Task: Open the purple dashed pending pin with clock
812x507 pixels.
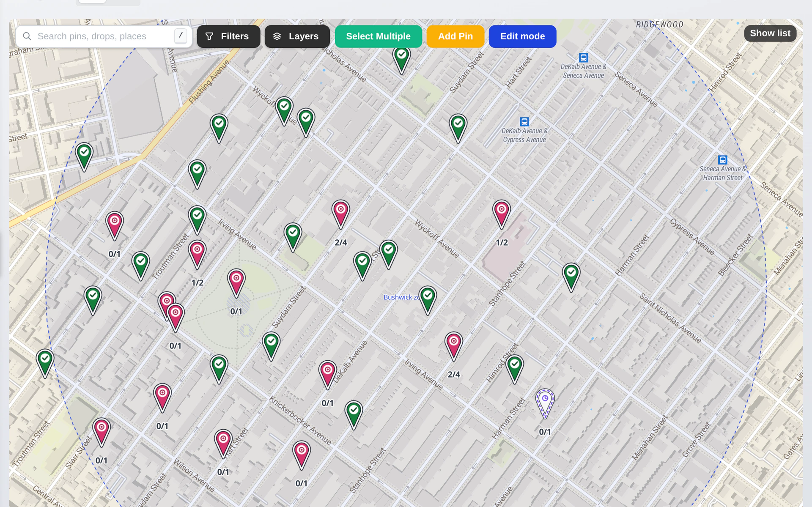Action: click(545, 403)
